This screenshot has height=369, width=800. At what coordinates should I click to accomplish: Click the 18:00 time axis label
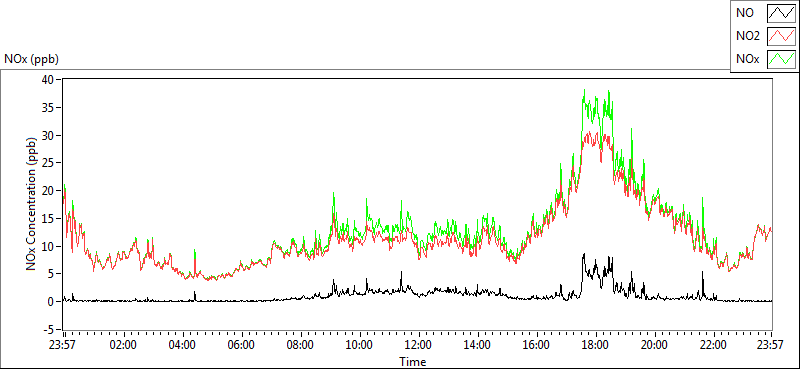click(x=595, y=345)
